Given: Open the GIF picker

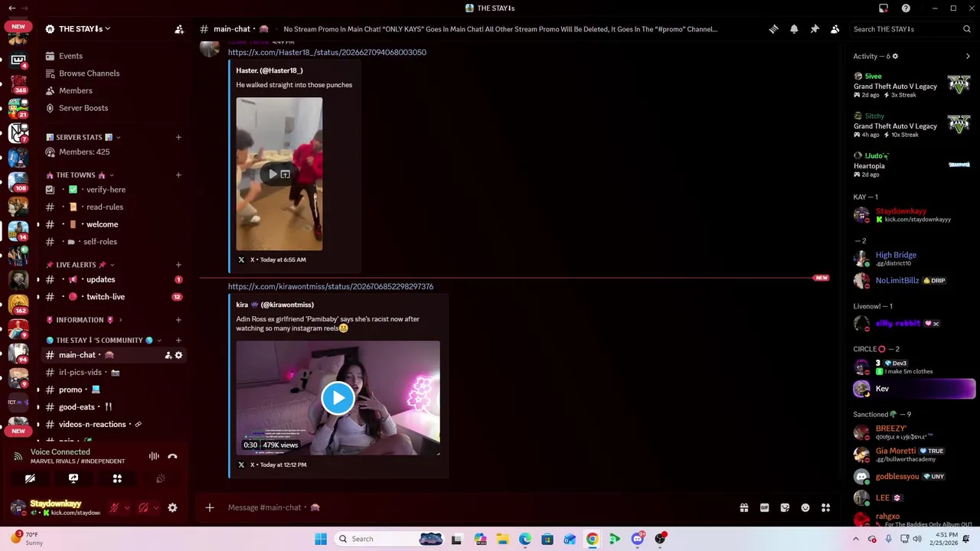Looking at the screenshot, I should [x=764, y=507].
